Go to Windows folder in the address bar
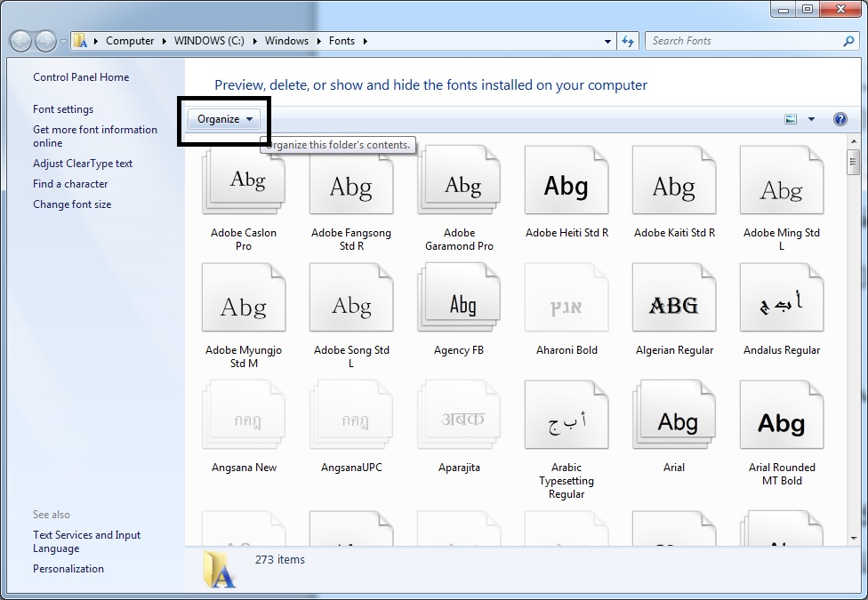The image size is (868, 600). point(286,41)
